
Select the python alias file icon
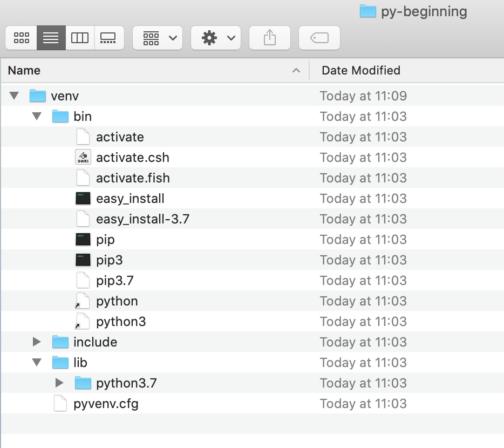pyautogui.click(x=82, y=301)
